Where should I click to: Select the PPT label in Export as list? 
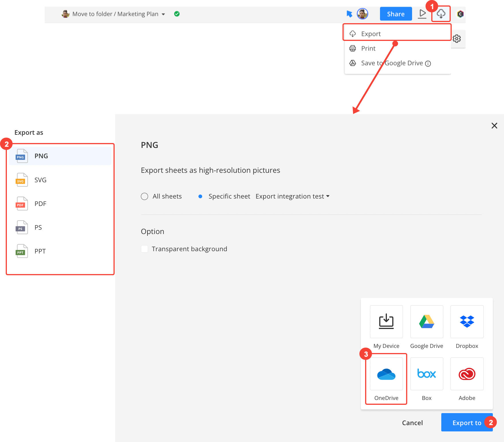[x=40, y=251]
